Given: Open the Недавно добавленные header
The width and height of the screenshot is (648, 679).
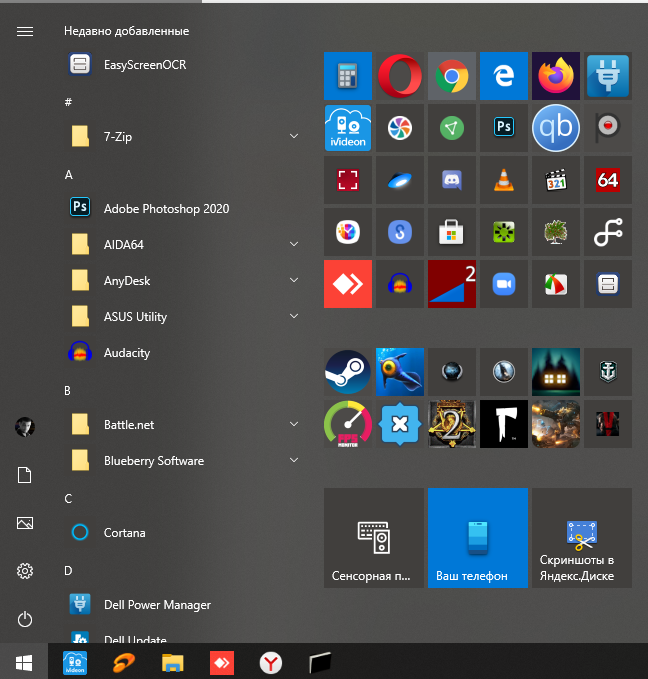Looking at the screenshot, I should (126, 31).
